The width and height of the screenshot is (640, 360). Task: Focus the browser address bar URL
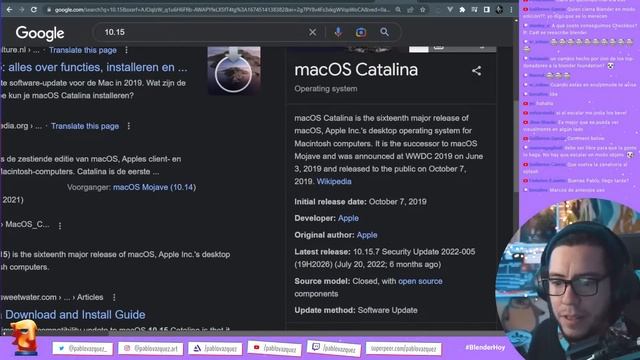222,10
